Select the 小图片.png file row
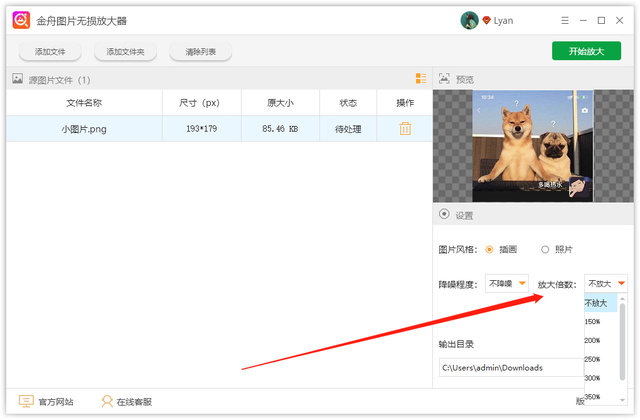 coord(219,129)
